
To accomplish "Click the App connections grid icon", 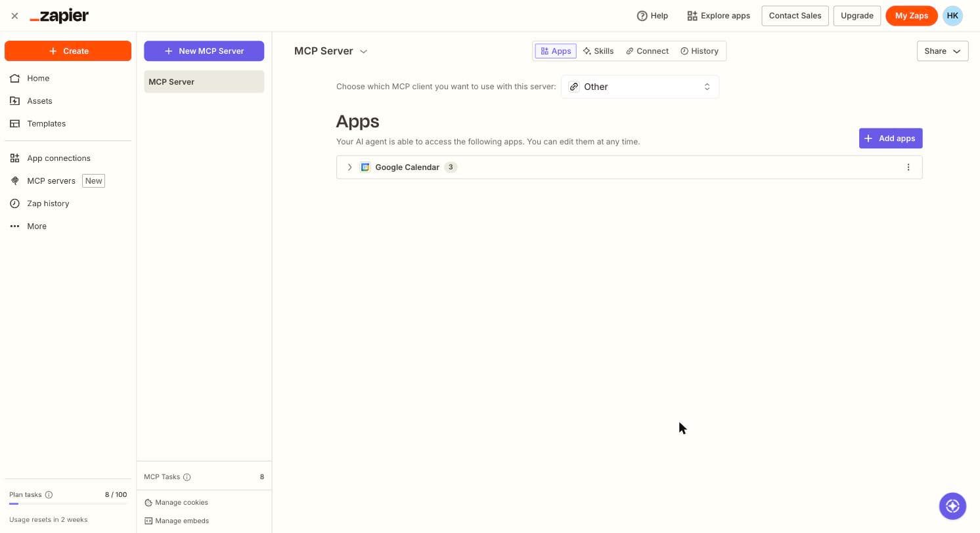I will click(14, 158).
